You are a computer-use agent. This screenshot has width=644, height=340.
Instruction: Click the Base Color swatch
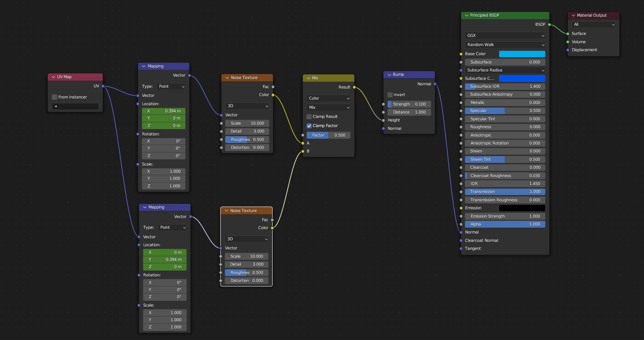522,54
